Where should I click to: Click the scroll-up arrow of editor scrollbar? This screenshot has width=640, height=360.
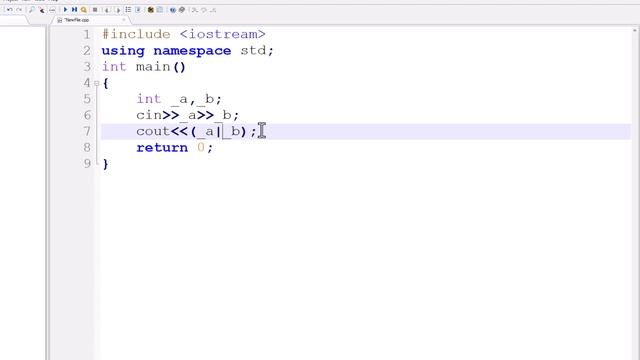[635, 30]
